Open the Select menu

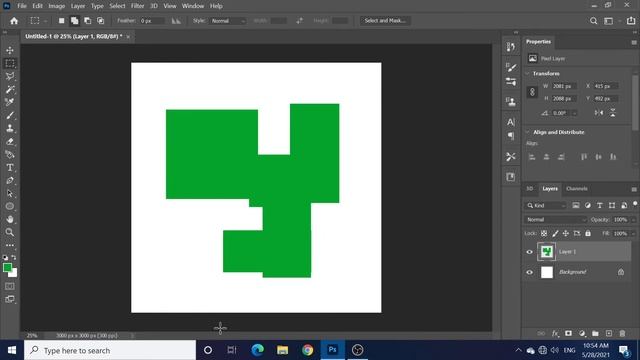tap(117, 6)
